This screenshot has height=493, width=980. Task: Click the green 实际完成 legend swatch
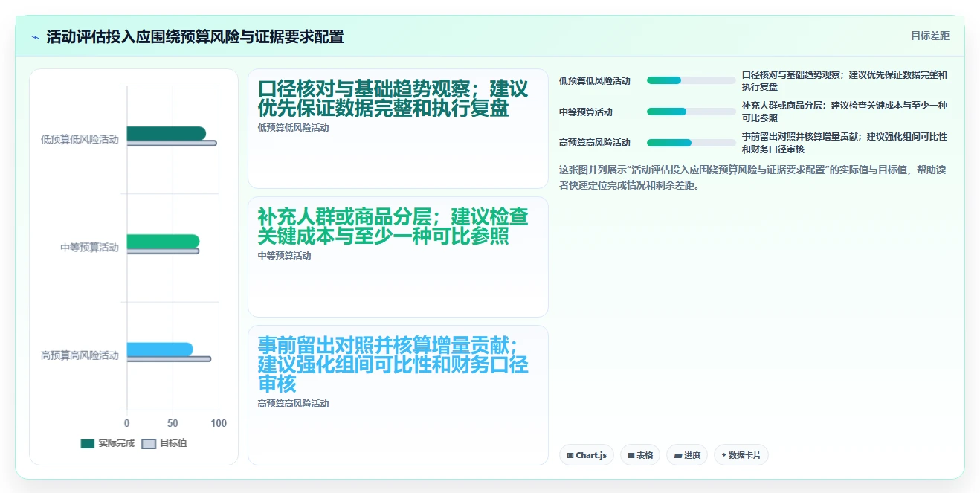[x=88, y=444]
